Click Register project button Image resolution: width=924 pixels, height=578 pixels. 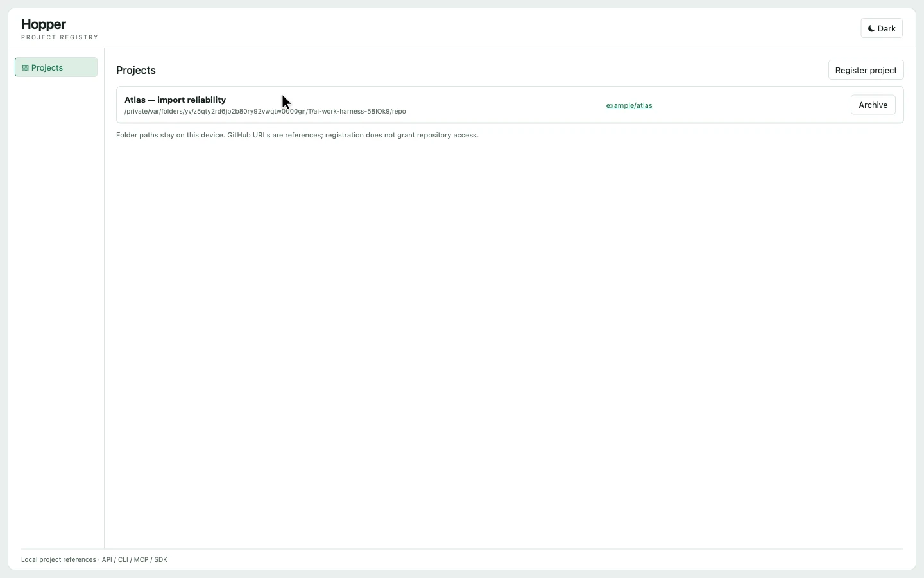pos(866,70)
